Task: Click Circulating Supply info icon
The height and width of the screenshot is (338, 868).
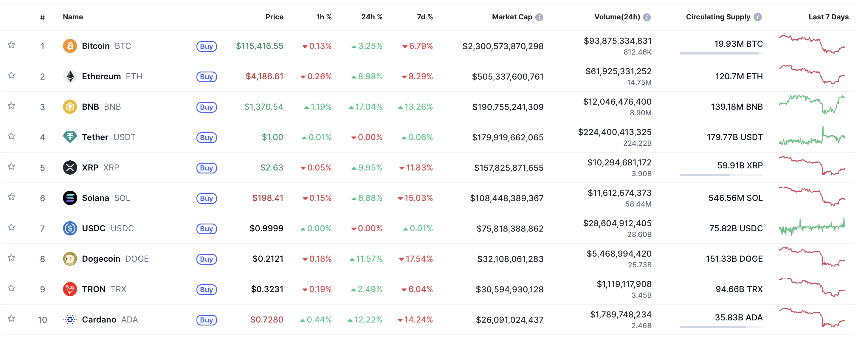Action: click(757, 17)
